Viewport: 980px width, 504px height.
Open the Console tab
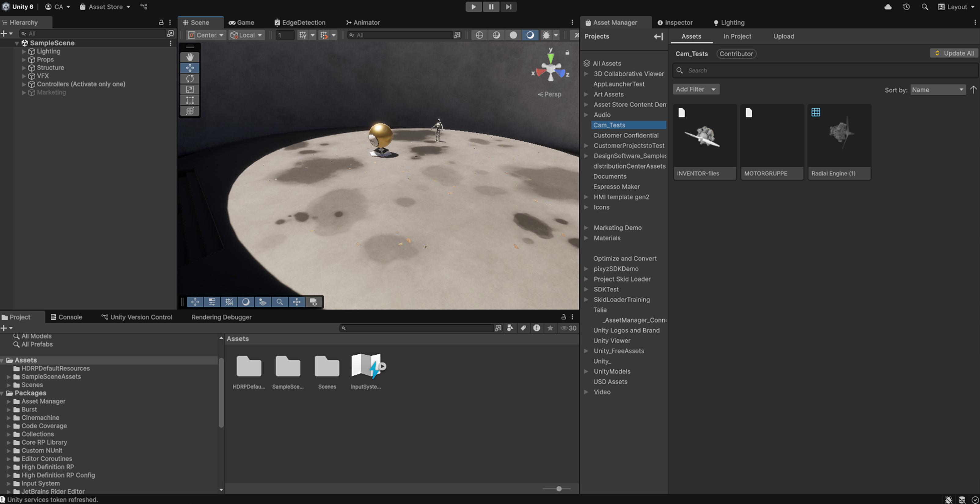[x=67, y=317]
